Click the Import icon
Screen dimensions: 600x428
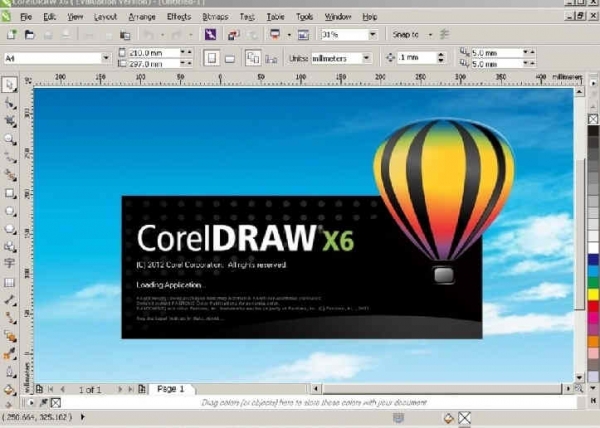[x=233, y=35]
